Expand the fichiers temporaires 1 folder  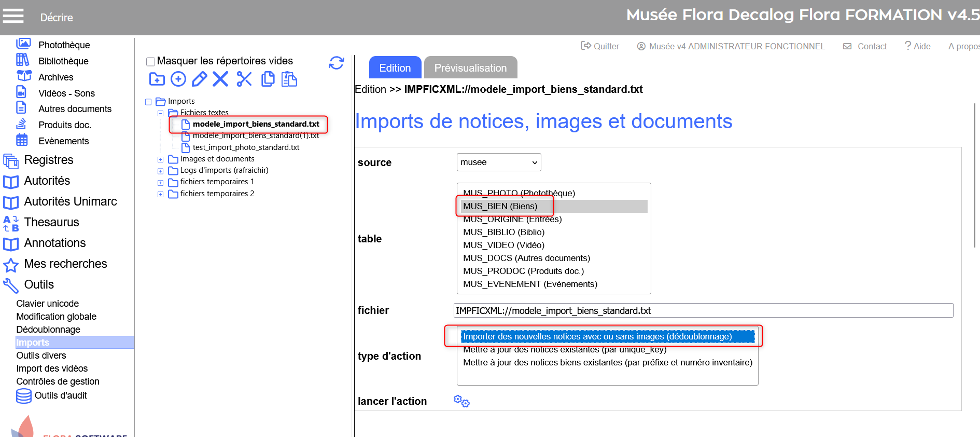[161, 183]
